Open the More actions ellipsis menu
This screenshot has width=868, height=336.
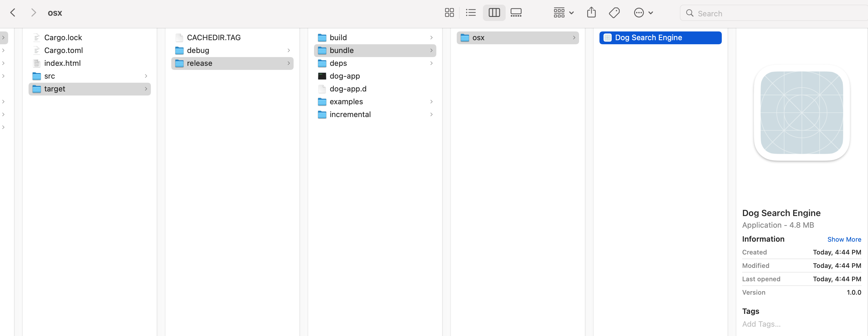tap(643, 13)
